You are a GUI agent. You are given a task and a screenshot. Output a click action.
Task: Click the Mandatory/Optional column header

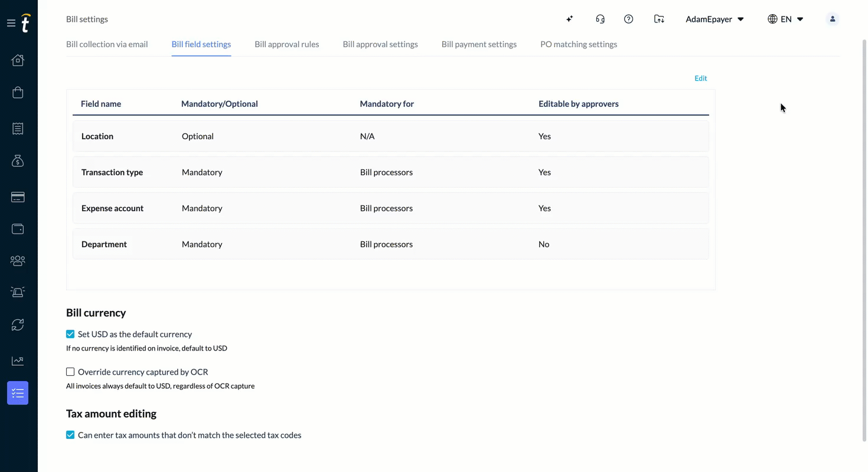[220, 104]
